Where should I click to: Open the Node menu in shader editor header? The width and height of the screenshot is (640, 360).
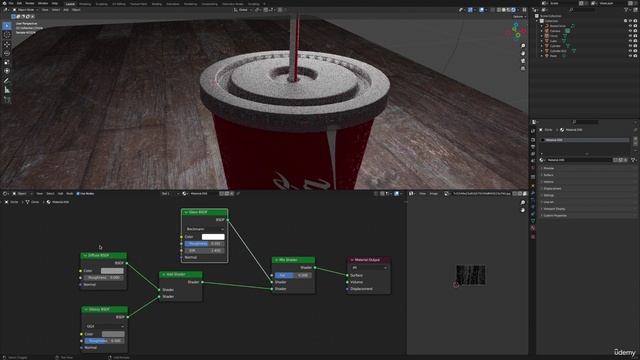pos(69,193)
